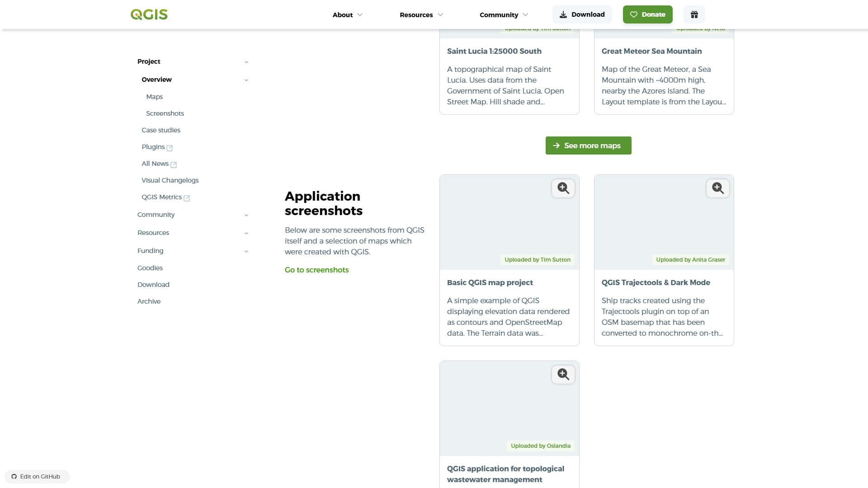The width and height of the screenshot is (868, 488).
Task: Expand the About dropdown chevron
Action: [360, 14]
